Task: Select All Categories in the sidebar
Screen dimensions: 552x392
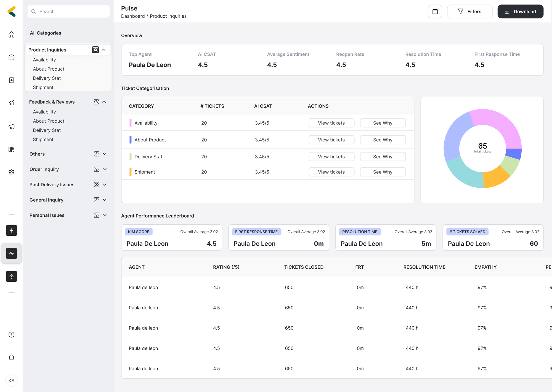Action: (46, 33)
